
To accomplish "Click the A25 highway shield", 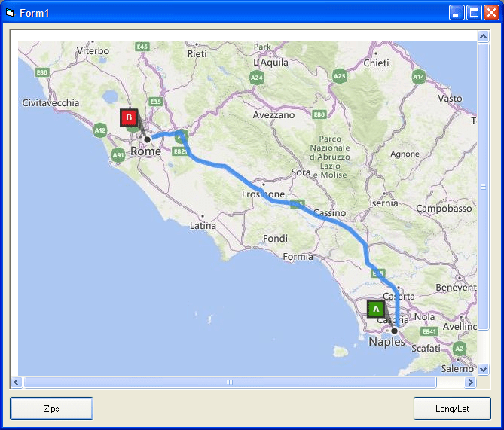I will [x=340, y=76].
